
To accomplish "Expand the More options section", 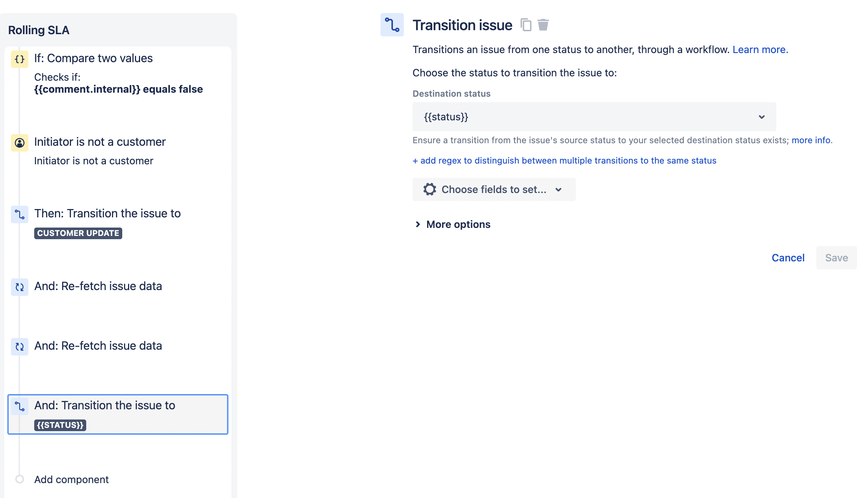I will click(x=453, y=224).
